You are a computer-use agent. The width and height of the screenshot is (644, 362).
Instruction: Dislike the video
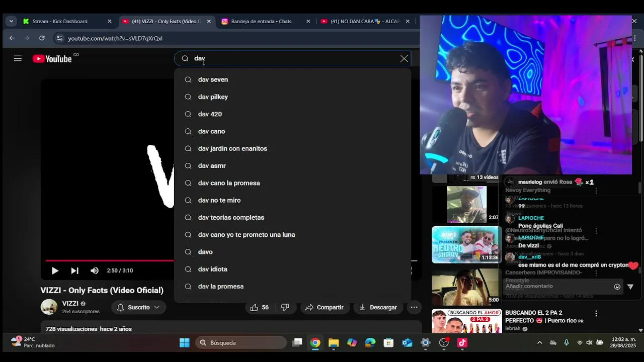pos(285,307)
